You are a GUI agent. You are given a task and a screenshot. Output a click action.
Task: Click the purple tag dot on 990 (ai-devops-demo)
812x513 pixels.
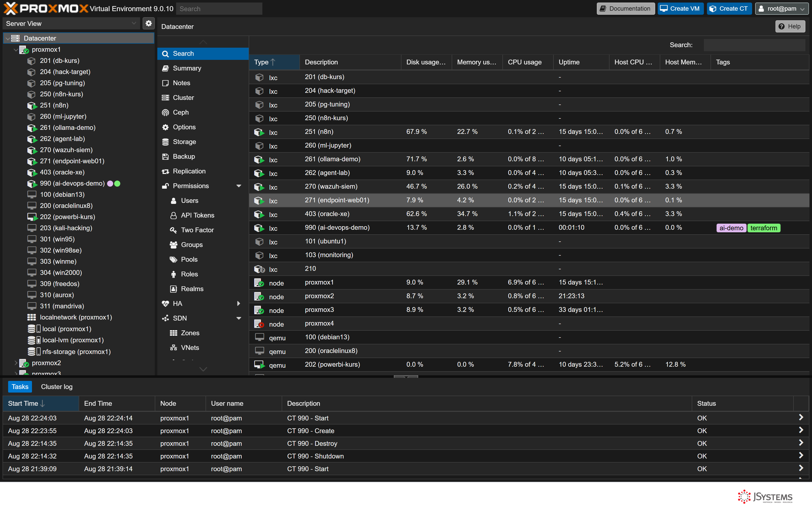click(110, 184)
